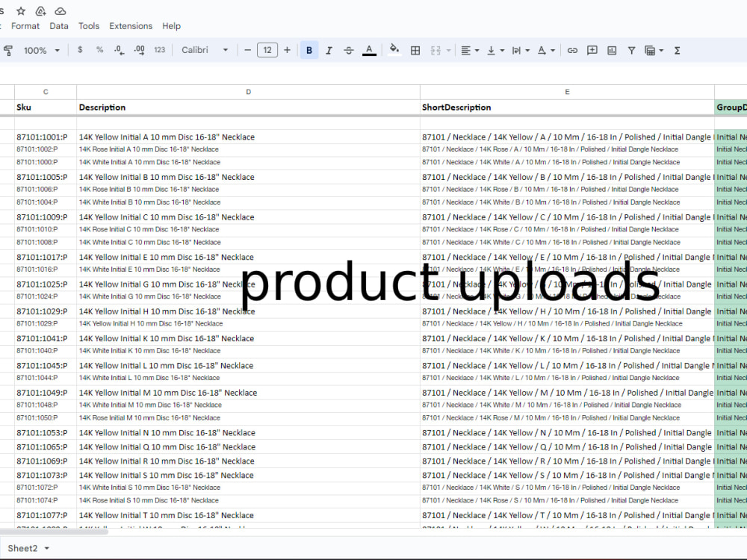Open the text color picker

pyautogui.click(x=369, y=50)
